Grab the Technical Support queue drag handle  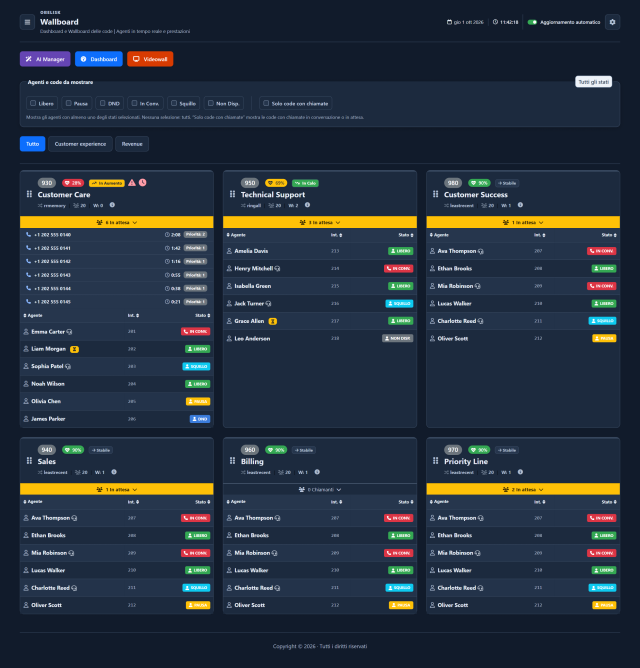tap(232, 194)
